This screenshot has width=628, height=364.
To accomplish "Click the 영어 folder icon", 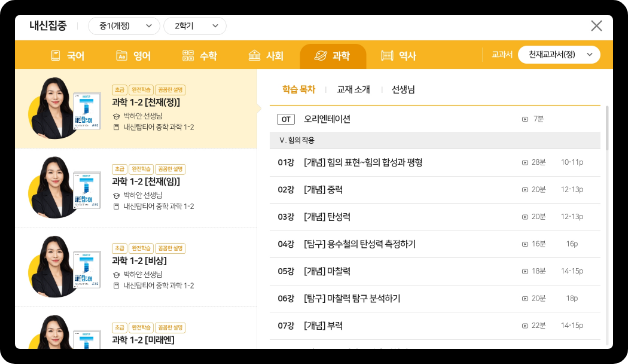I will click(x=121, y=56).
